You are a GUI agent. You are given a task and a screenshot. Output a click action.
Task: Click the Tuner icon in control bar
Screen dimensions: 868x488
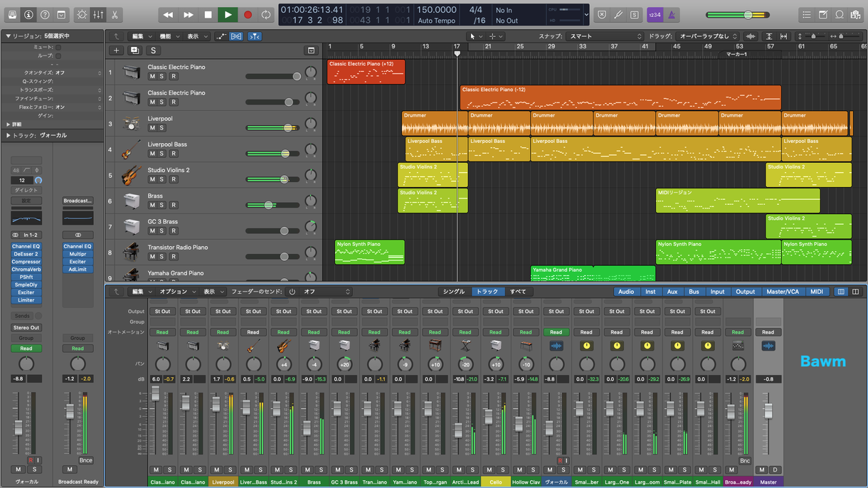point(618,15)
